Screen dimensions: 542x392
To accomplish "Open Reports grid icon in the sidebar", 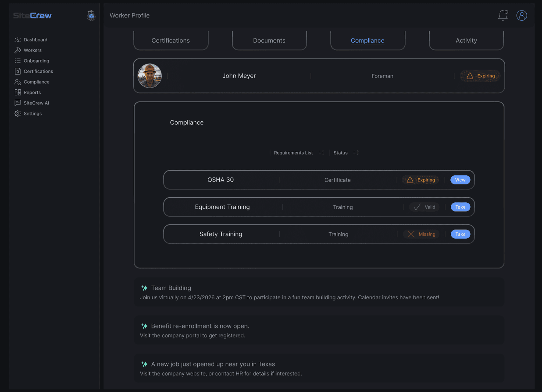I will tap(18, 92).
